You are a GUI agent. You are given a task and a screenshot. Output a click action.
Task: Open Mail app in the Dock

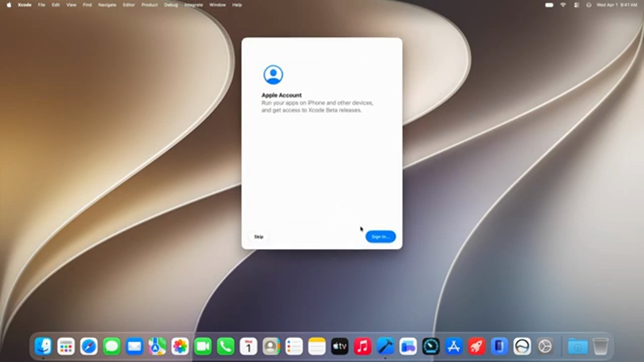point(134,346)
